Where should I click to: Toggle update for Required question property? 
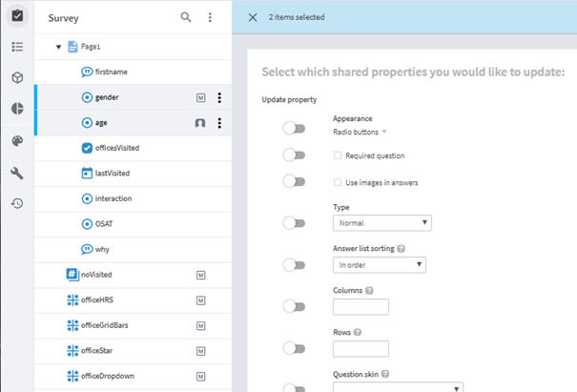point(294,155)
